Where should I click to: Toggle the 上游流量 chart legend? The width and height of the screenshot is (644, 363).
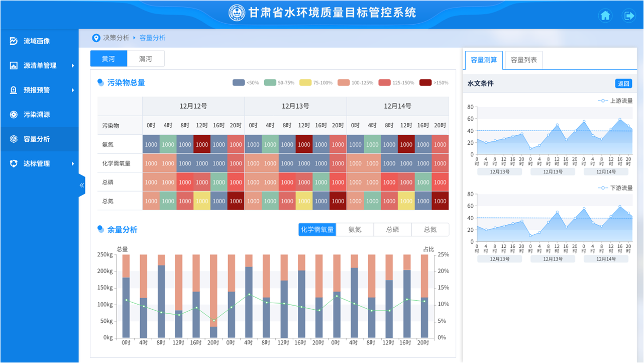(x=615, y=101)
